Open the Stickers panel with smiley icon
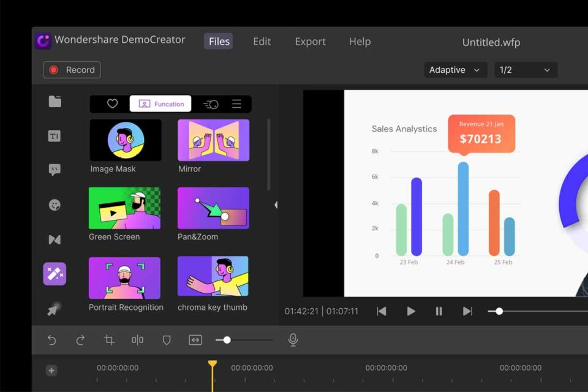The image size is (588, 392). click(x=54, y=205)
